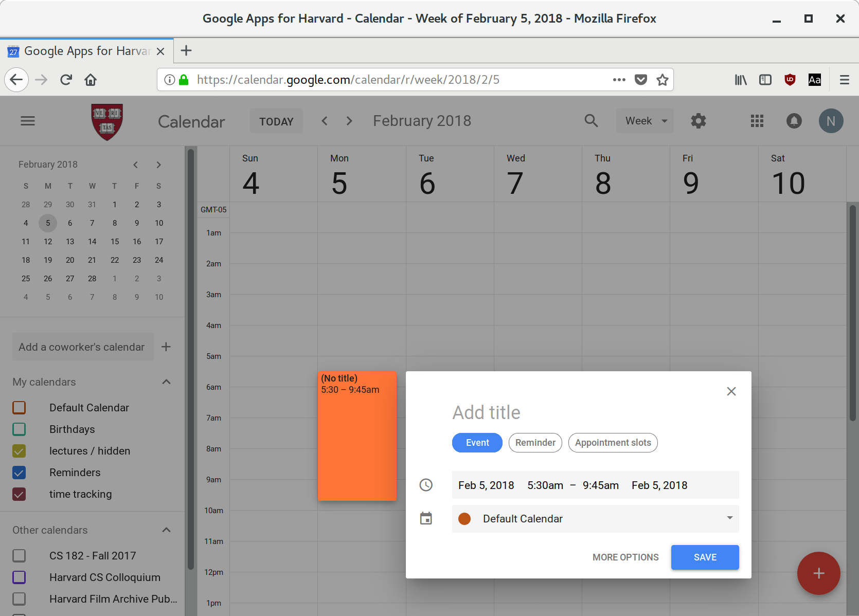Change the 9:45am end time
Viewport: 859px width, 616px height.
point(601,485)
